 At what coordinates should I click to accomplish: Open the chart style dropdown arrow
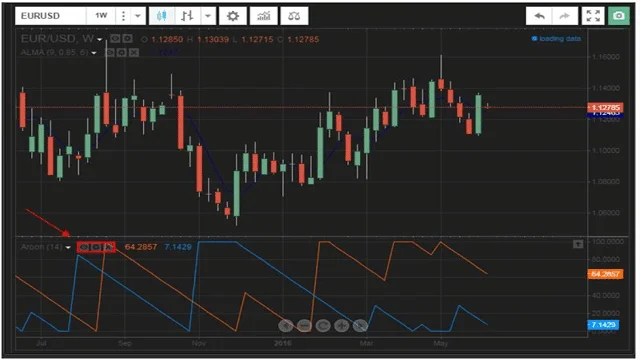point(208,16)
